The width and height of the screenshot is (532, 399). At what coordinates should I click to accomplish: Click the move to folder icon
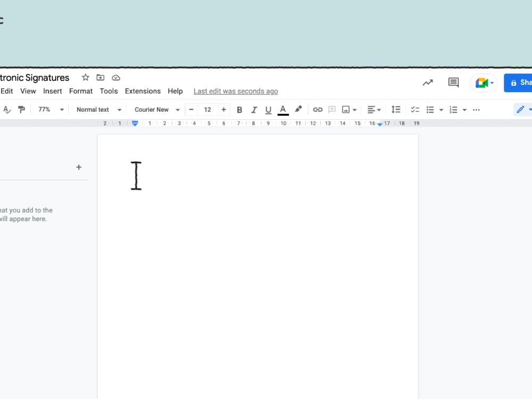[x=101, y=78]
